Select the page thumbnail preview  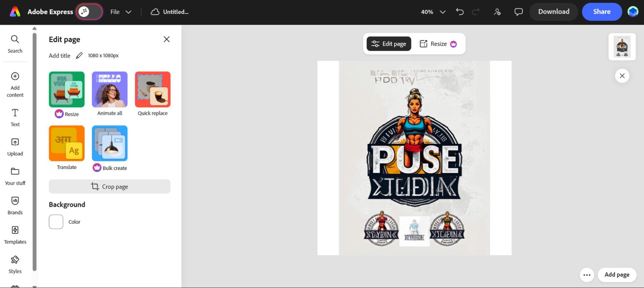[622, 47]
